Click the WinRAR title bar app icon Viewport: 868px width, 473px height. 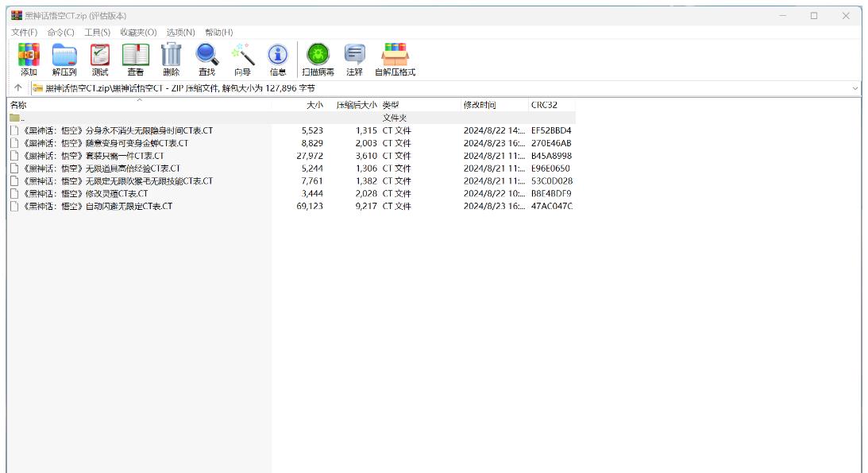coord(17,16)
